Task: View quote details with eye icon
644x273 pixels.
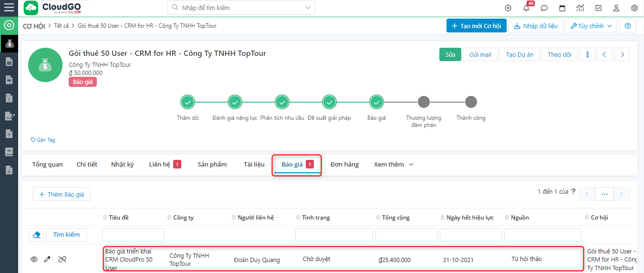Action: coord(34,259)
